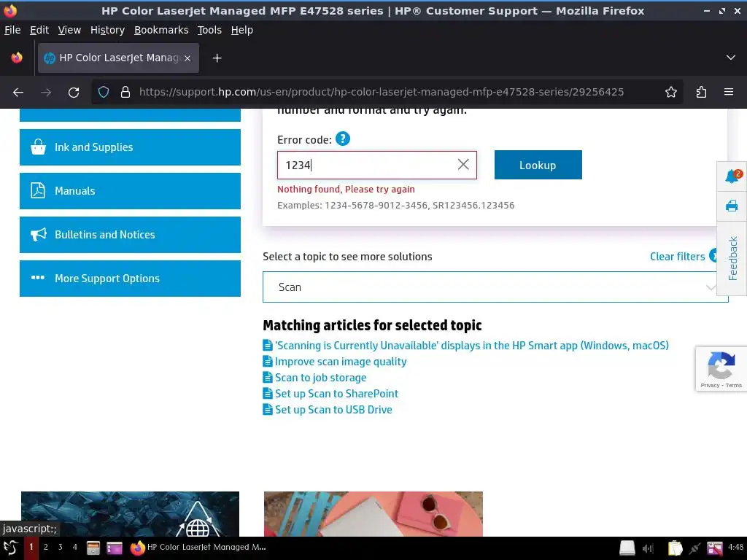
Task: Open the Edit menu
Action: pos(39,30)
